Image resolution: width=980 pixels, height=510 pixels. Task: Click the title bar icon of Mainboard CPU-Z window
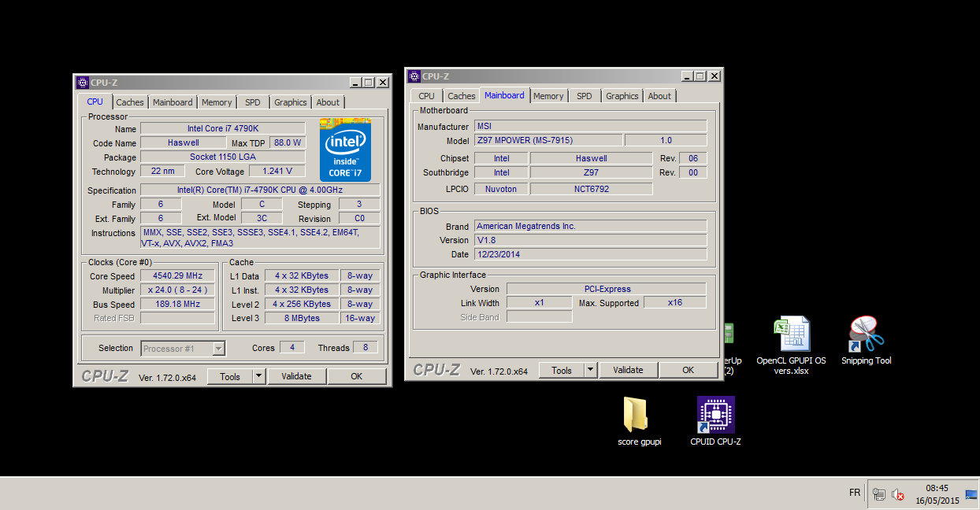click(x=414, y=76)
